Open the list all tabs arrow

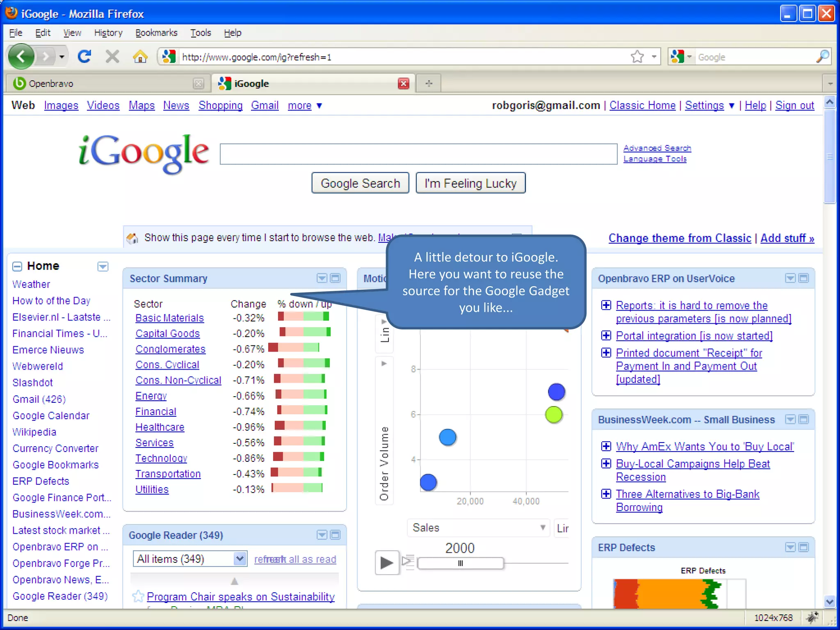[830, 84]
